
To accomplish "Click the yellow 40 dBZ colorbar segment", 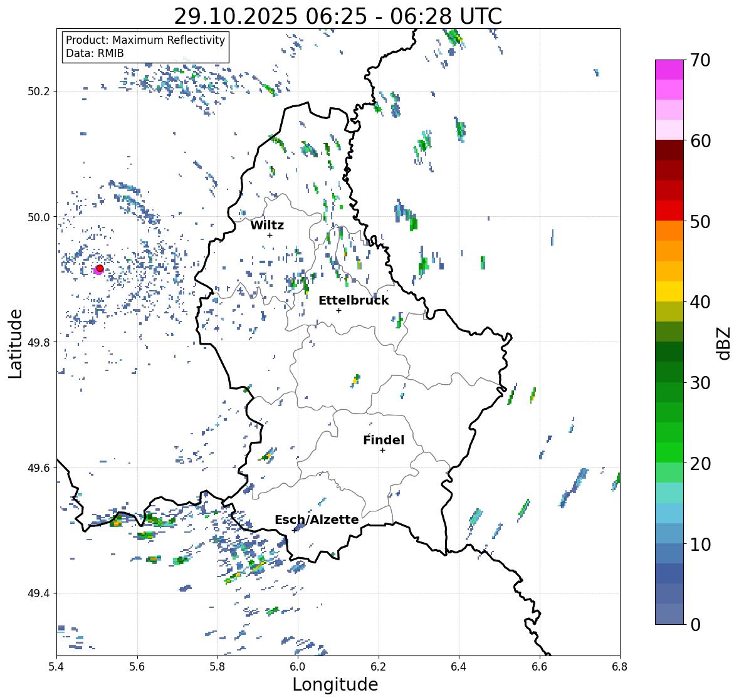I will point(669,291).
